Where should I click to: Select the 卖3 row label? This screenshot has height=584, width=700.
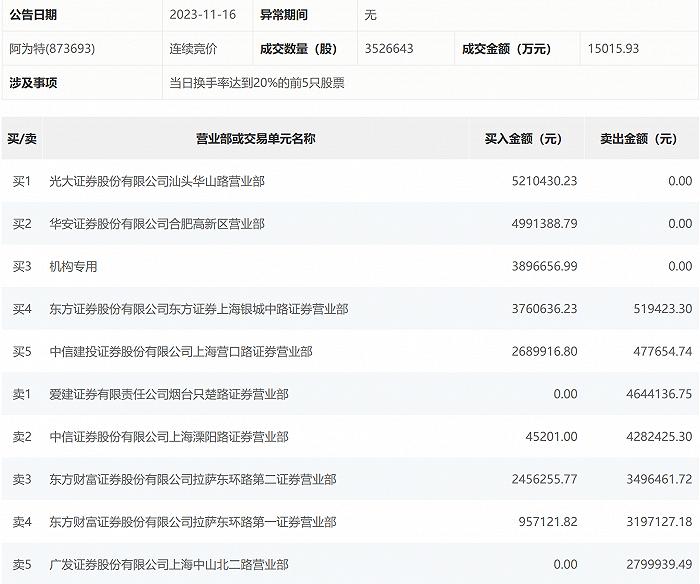point(22,480)
